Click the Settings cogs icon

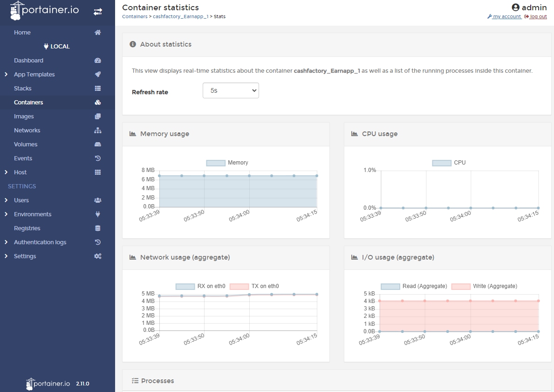click(x=98, y=256)
